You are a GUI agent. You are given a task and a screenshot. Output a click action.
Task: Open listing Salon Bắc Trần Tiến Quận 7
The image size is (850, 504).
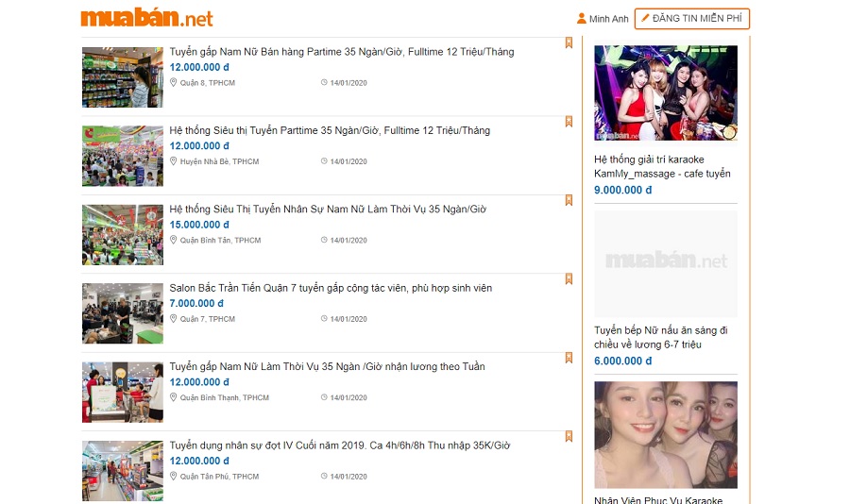click(x=331, y=288)
